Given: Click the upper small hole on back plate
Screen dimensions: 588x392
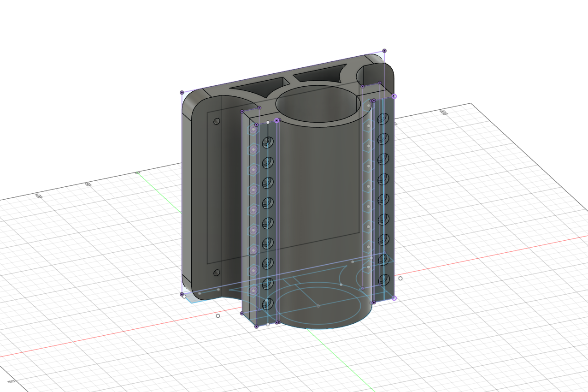Looking at the screenshot, I should click(x=217, y=122).
